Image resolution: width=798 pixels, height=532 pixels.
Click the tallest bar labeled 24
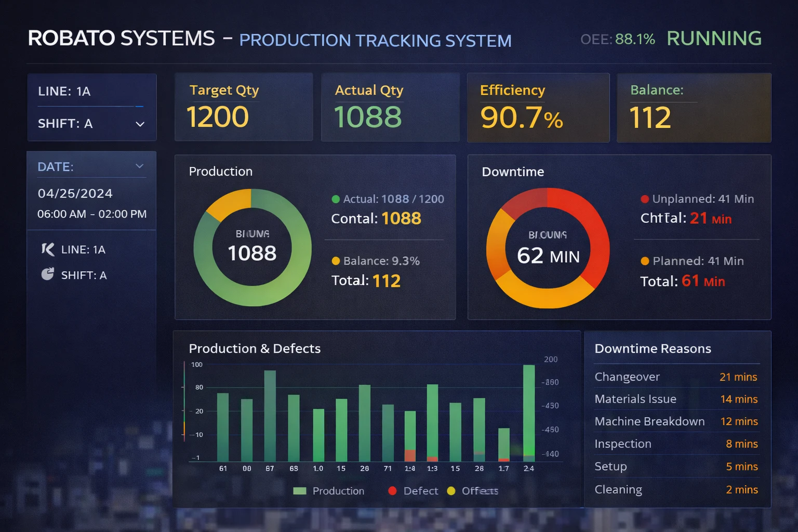(x=529, y=410)
